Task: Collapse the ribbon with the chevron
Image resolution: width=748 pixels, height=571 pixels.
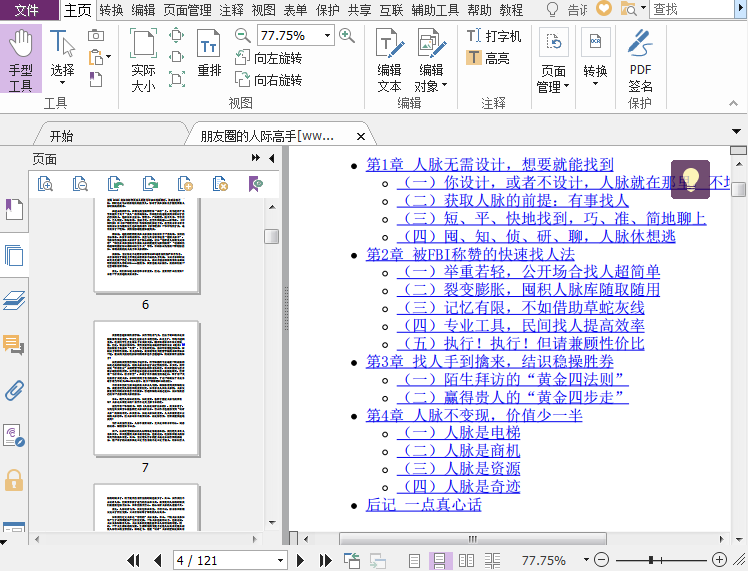Action: (734, 103)
